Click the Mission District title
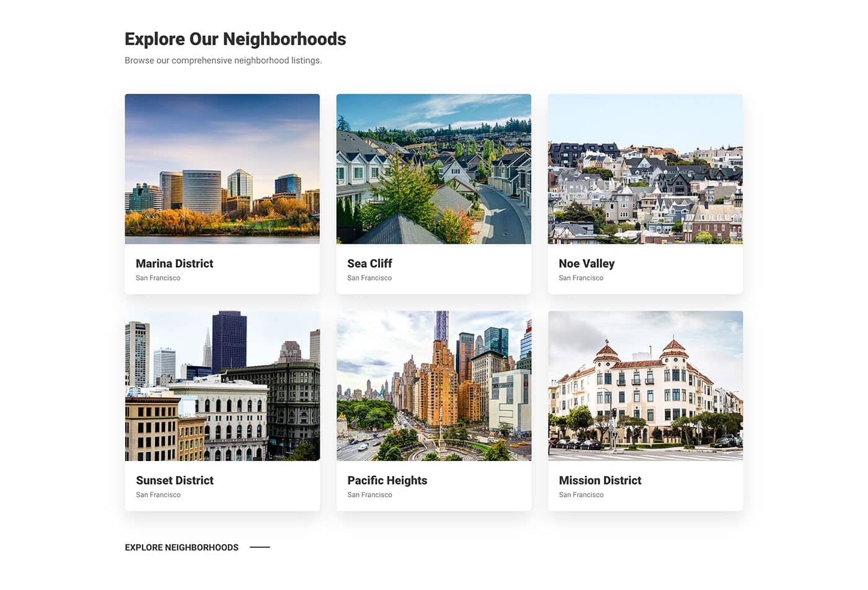868x590 pixels. coord(600,480)
